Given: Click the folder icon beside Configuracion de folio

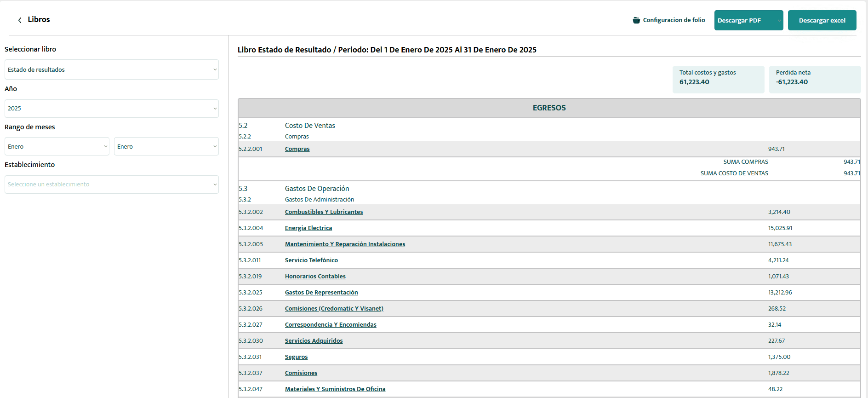Looking at the screenshot, I should (x=636, y=20).
